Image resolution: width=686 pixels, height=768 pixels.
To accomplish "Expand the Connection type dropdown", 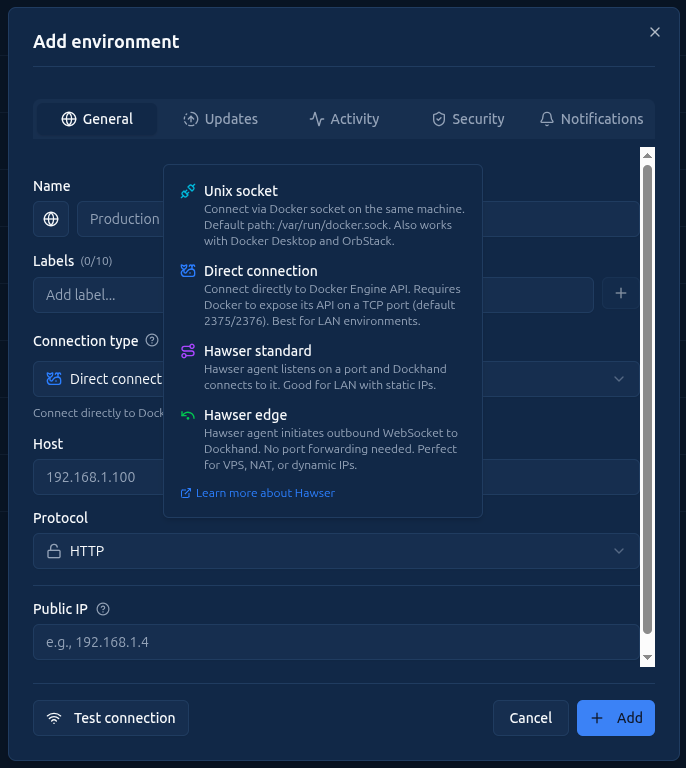I will tap(618, 379).
